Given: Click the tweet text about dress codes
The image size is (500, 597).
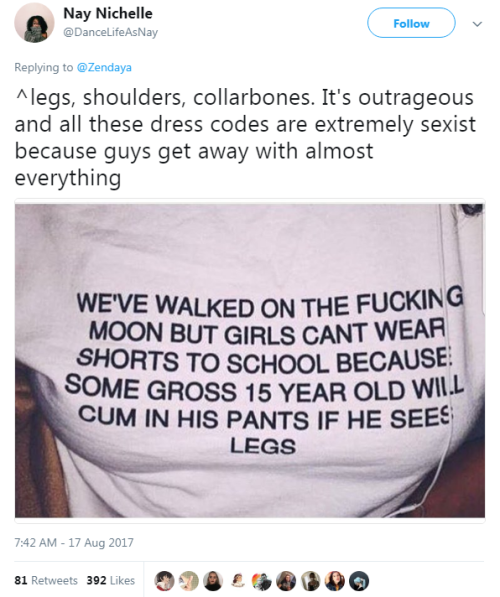Looking at the screenshot, I should coord(245,137).
